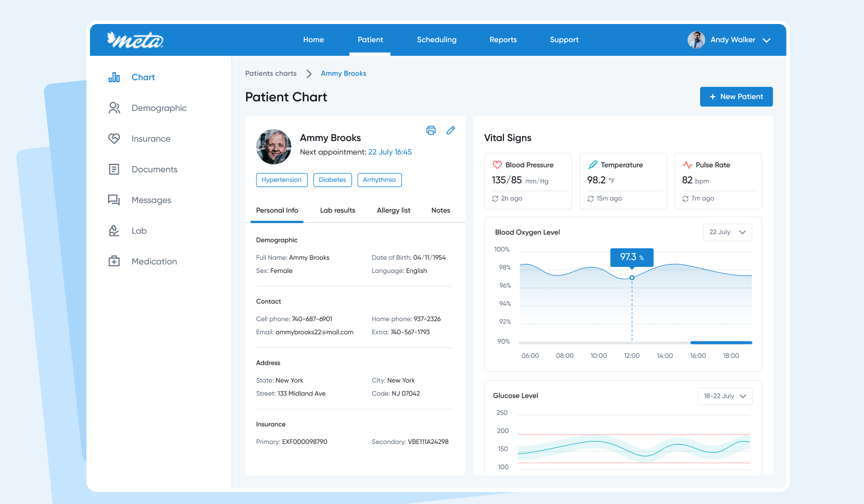864x504 pixels.
Task: Open the Allergy list tab
Action: coord(394,211)
